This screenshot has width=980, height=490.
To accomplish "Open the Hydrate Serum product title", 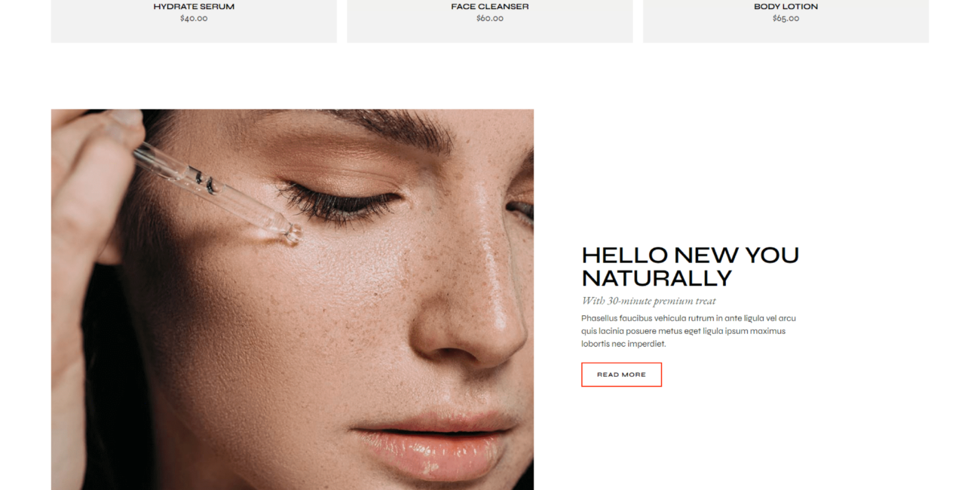I will 194,7.
